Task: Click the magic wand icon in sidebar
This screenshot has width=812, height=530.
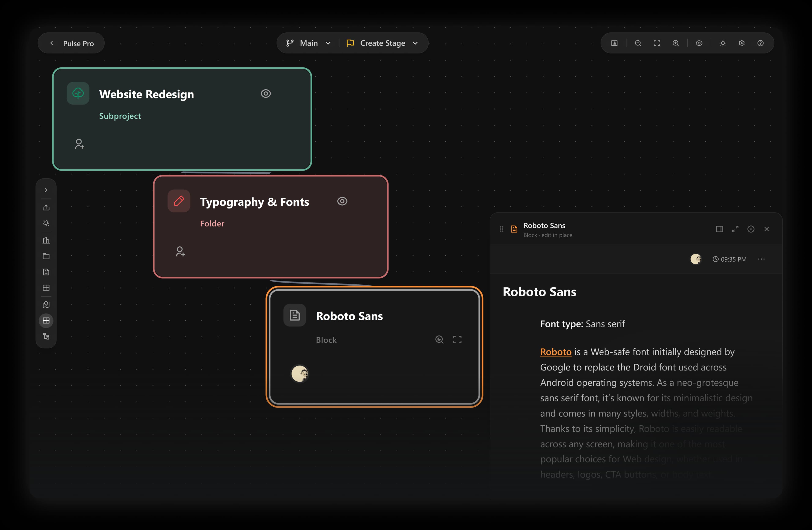Action: tap(46, 223)
